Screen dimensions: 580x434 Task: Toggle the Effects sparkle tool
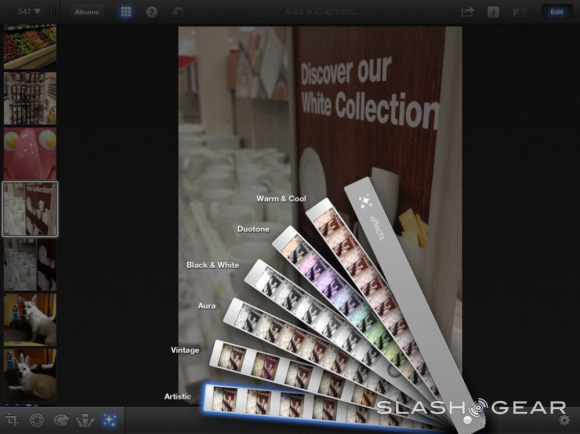(x=110, y=420)
